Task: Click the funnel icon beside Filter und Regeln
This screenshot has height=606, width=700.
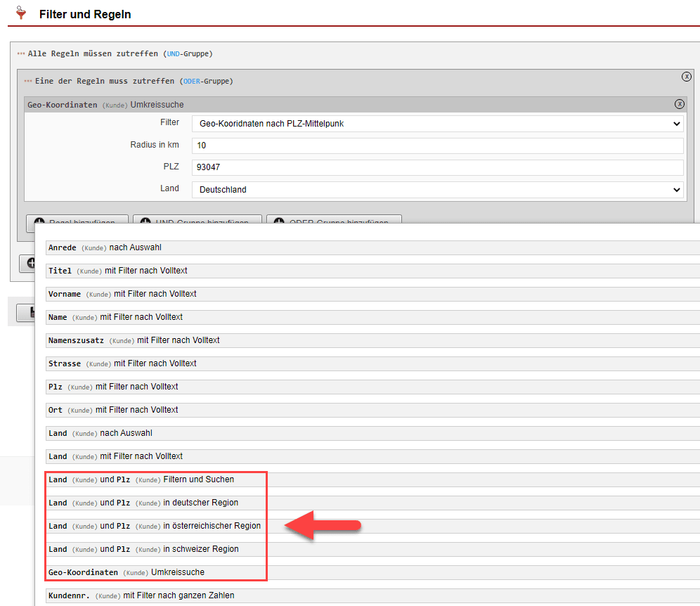Action: tap(22, 14)
